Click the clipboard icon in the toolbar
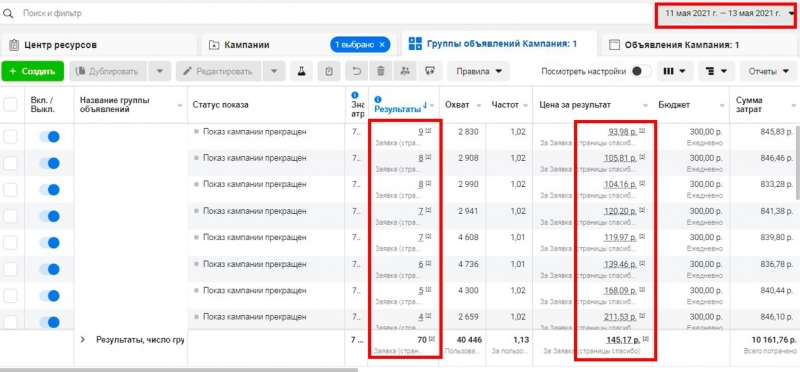 coord(329,71)
